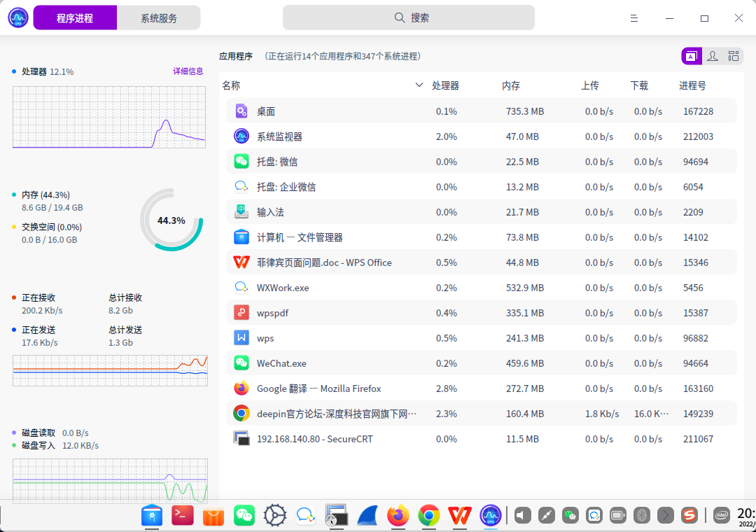Switch to the 系统服务 tab
Viewport: 756px width, 532px height.
pos(159,17)
